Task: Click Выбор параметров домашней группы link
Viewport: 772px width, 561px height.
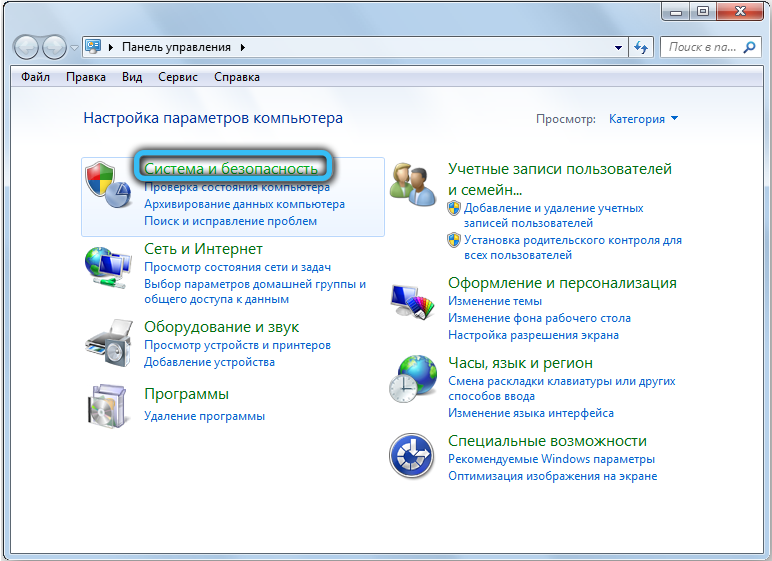Action: 255,291
